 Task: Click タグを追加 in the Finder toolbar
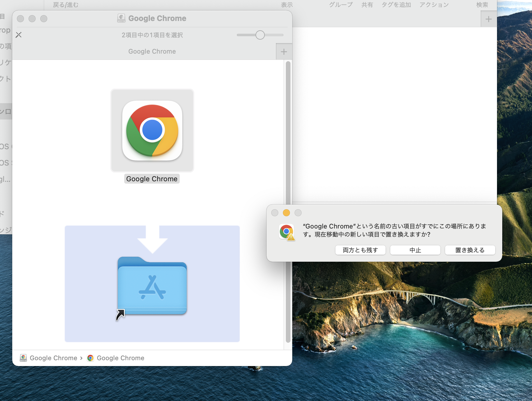396,5
